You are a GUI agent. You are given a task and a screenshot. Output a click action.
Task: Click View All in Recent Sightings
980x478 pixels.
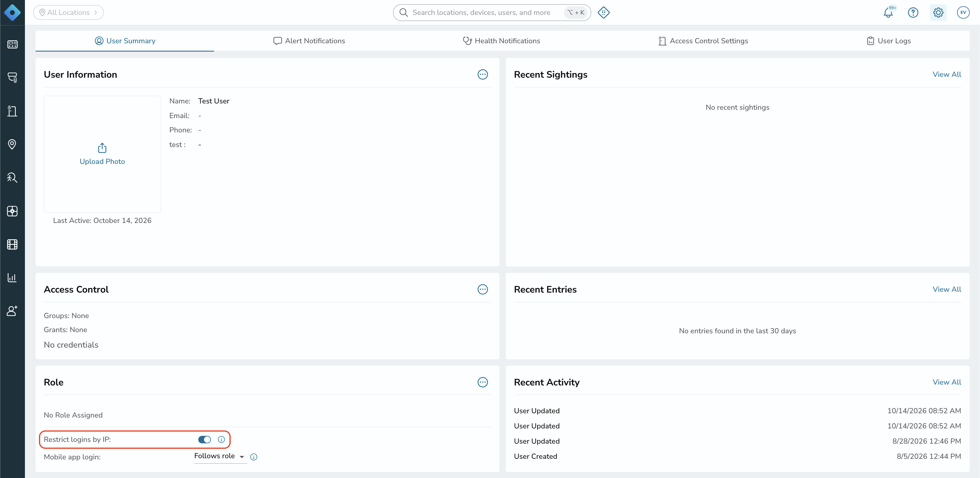click(x=946, y=75)
